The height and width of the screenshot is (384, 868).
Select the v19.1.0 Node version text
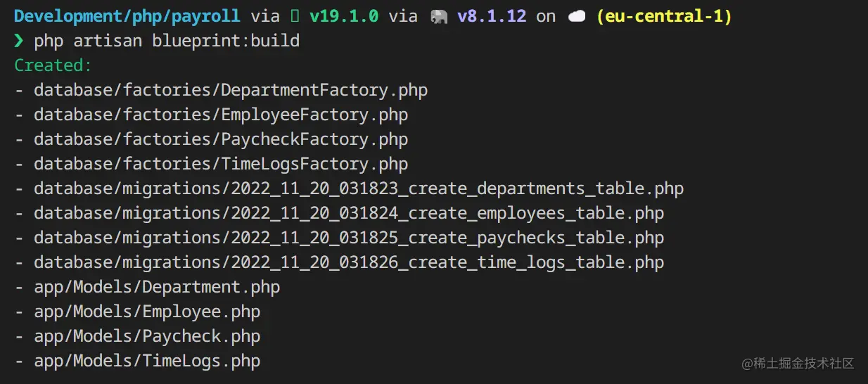click(x=344, y=16)
